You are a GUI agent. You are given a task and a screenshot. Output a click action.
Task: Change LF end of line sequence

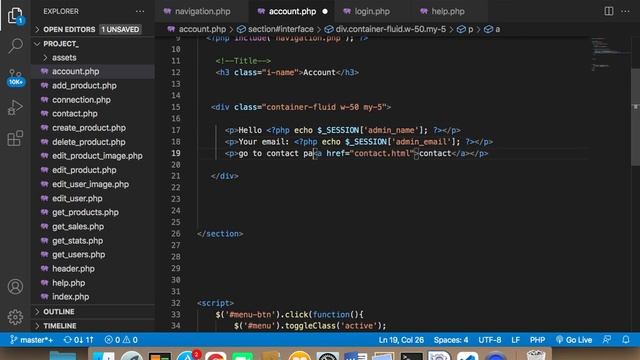tap(516, 340)
